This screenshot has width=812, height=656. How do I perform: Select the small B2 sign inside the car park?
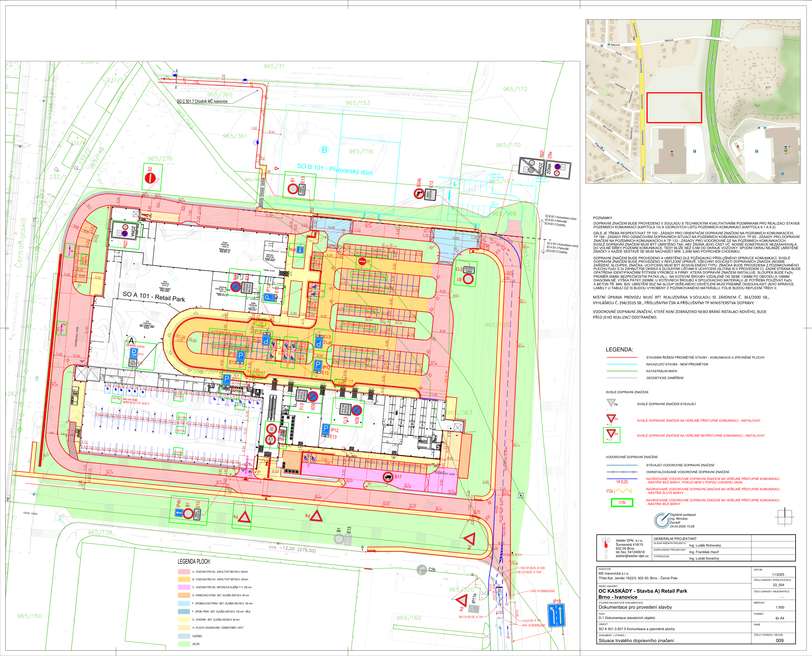[x=362, y=261]
